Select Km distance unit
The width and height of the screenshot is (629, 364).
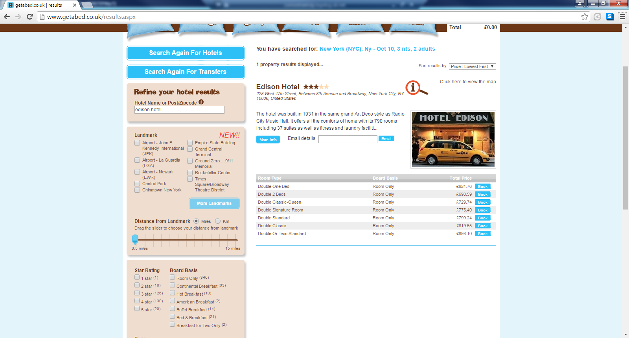click(218, 221)
